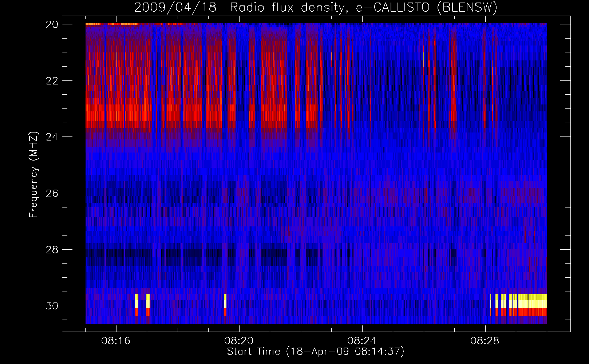Click the 22 MHz frequency label
This screenshot has height=364, width=589.
click(52, 81)
